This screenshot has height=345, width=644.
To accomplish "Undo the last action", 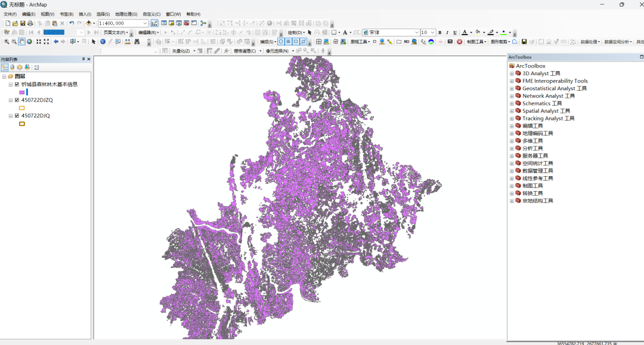I will (72, 23).
